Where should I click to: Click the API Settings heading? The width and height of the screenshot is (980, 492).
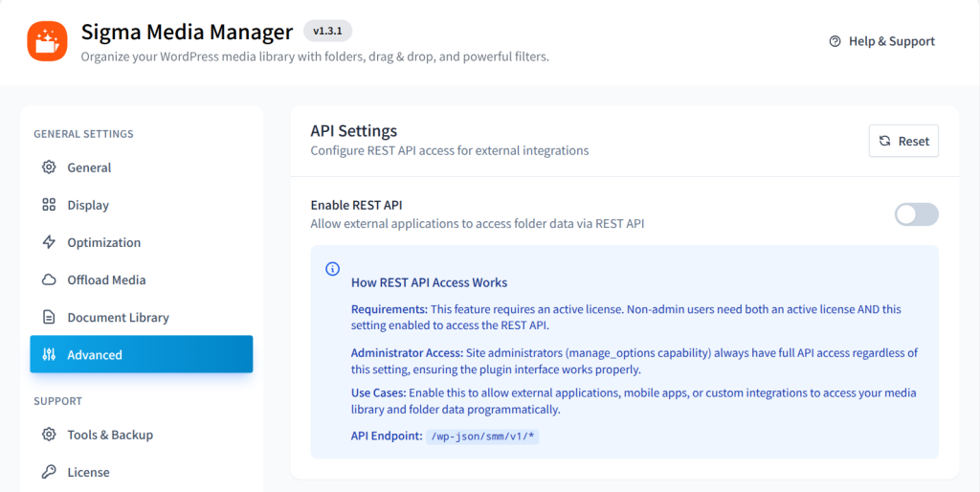[x=354, y=131]
